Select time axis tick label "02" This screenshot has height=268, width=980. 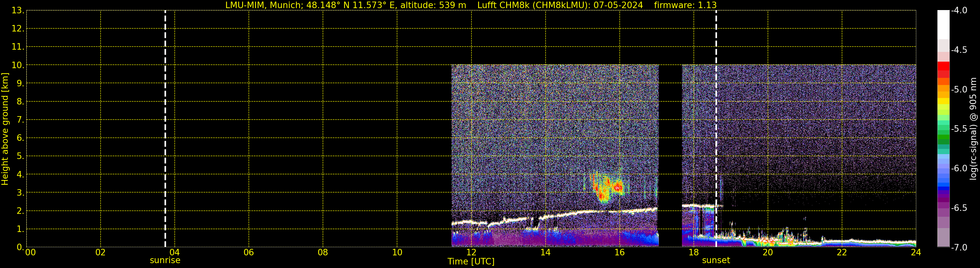pyautogui.click(x=100, y=252)
